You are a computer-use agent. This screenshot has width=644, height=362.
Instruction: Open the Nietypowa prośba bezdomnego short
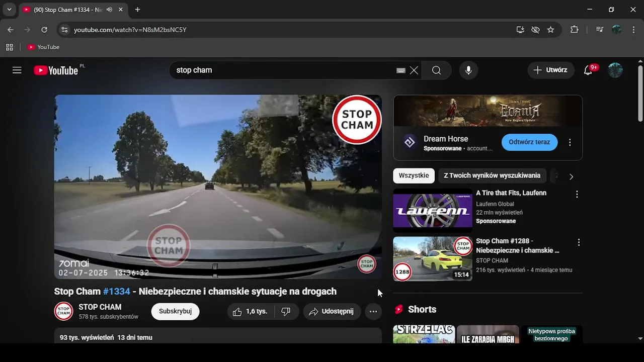551,334
